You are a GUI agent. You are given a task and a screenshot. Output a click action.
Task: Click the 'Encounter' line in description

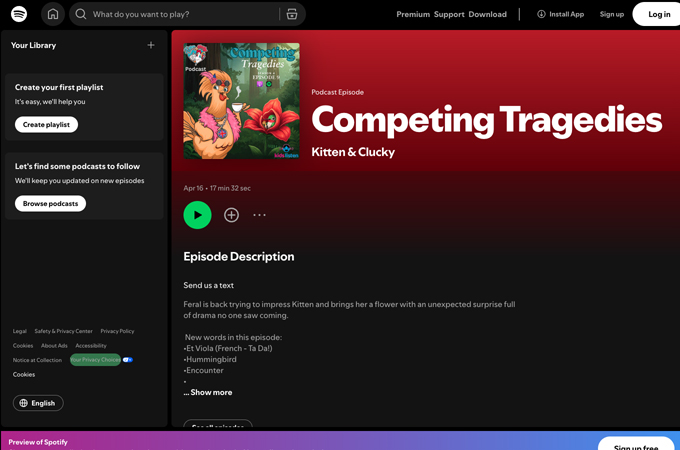[204, 370]
